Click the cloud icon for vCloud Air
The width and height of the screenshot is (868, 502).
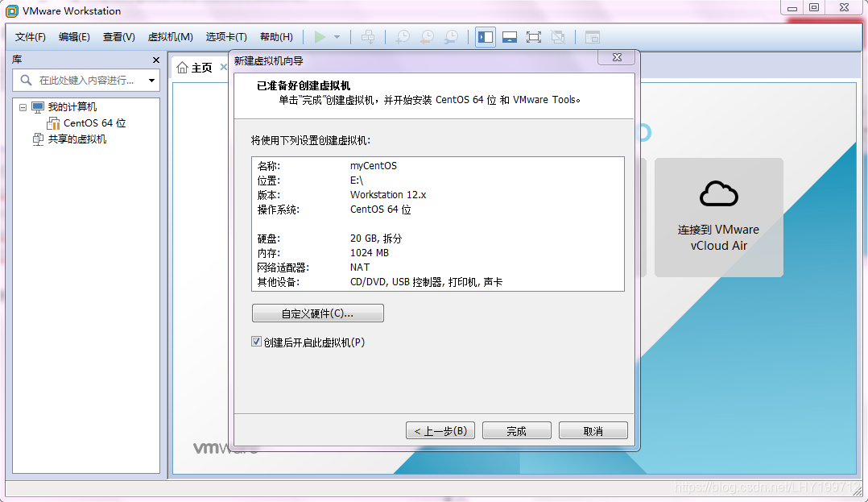pyautogui.click(x=718, y=193)
